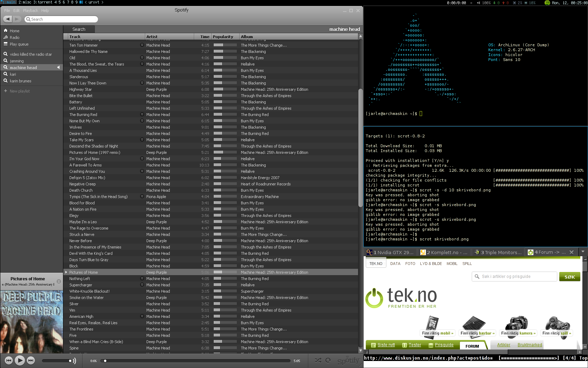Click the Spotify tray icon in top bar
The width and height of the screenshot is (588, 368).
547,3
